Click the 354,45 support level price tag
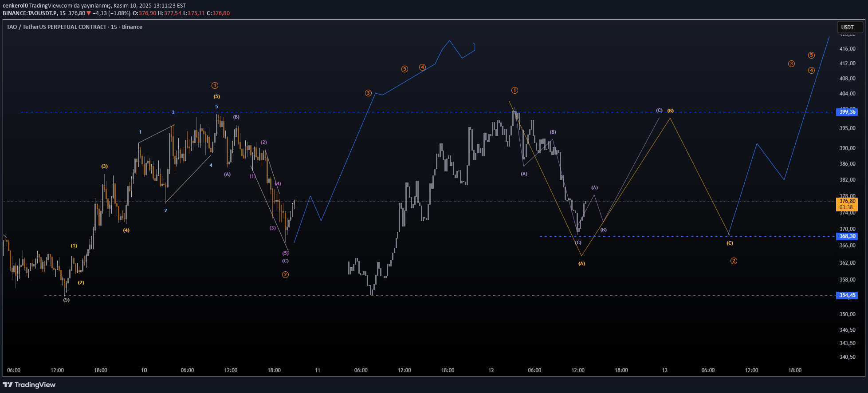 point(847,295)
